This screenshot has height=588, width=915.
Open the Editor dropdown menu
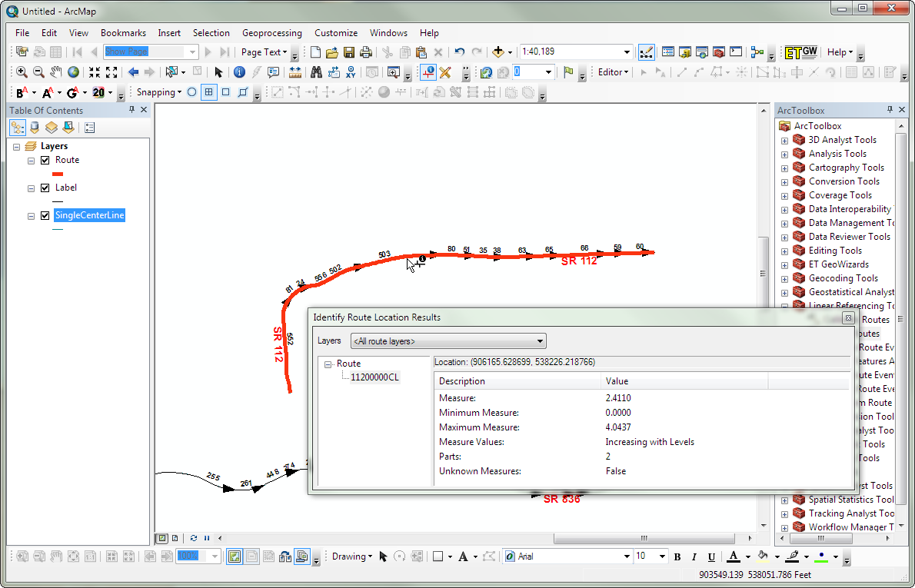coord(613,72)
